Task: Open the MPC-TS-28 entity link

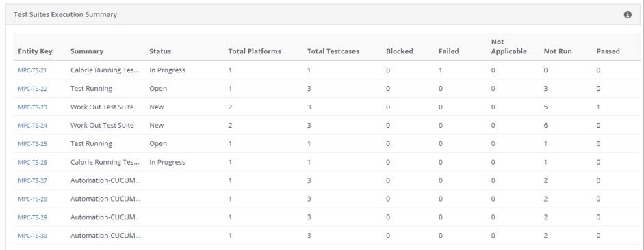Action: coord(32,199)
